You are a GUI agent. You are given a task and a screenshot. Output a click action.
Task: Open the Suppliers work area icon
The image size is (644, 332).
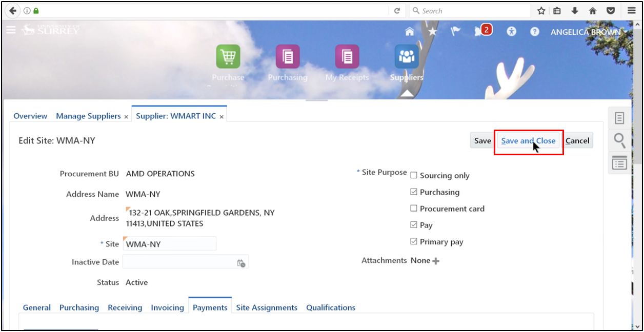[406, 57]
